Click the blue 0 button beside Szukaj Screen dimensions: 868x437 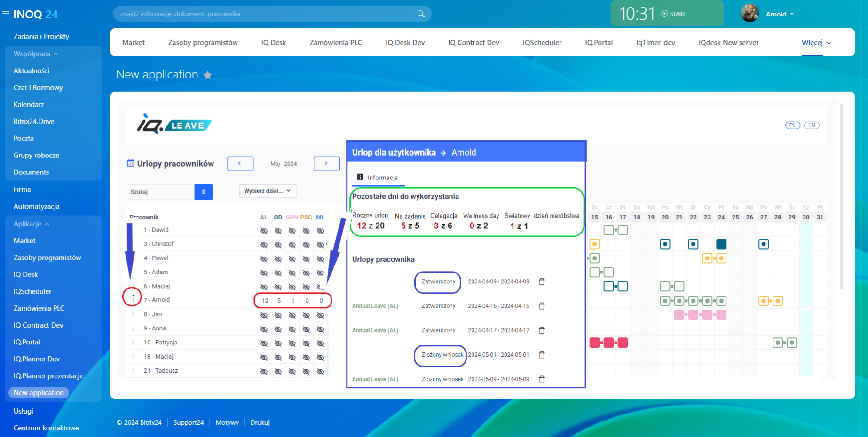tap(204, 192)
